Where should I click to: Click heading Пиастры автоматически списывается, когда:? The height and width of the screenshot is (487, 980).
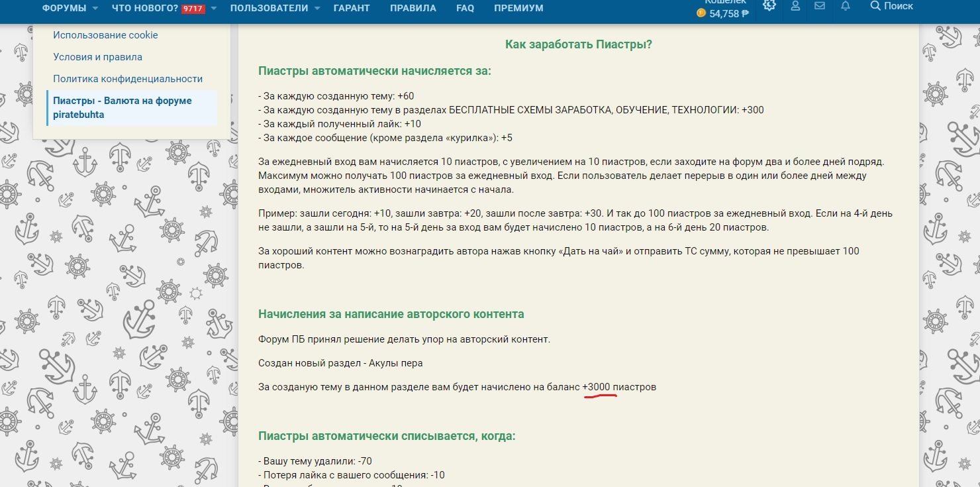pyautogui.click(x=387, y=436)
